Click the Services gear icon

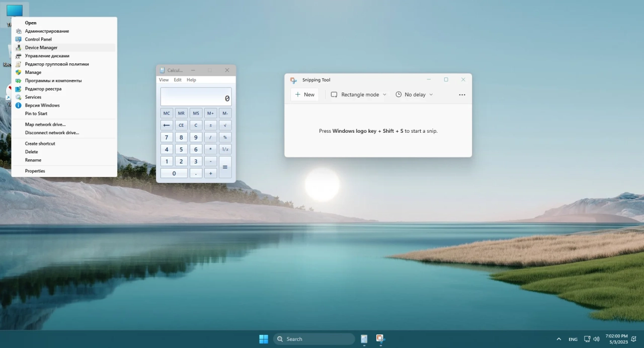point(19,97)
